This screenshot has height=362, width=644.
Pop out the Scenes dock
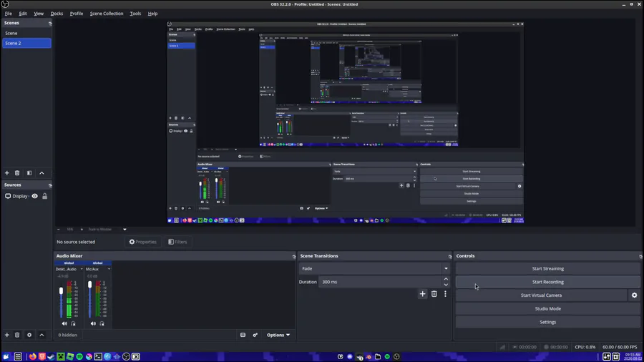point(50,24)
